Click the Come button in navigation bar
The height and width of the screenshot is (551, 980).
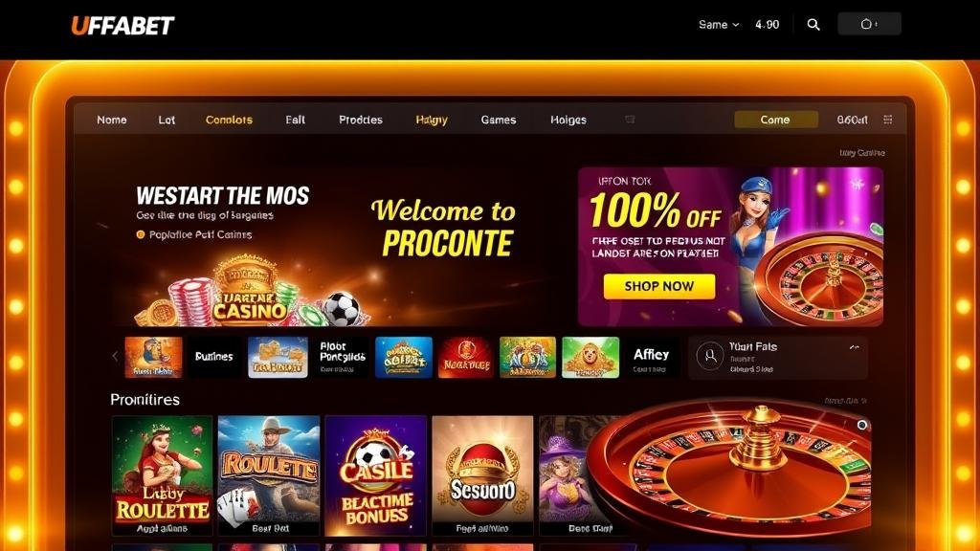[775, 120]
